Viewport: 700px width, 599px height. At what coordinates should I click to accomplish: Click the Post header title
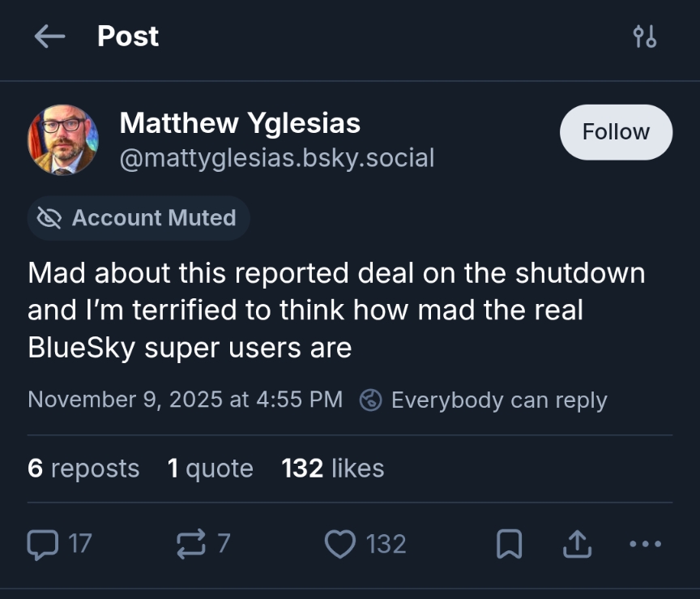click(x=128, y=36)
